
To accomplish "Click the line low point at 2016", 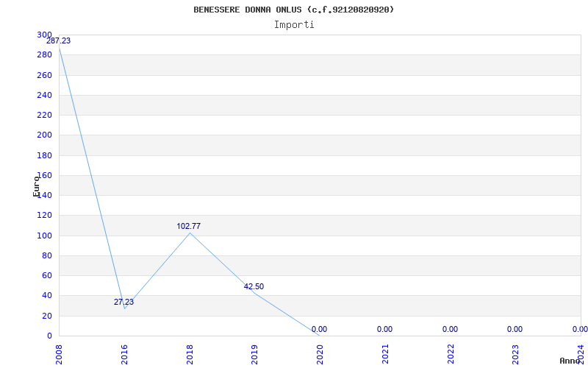I will point(124,308).
